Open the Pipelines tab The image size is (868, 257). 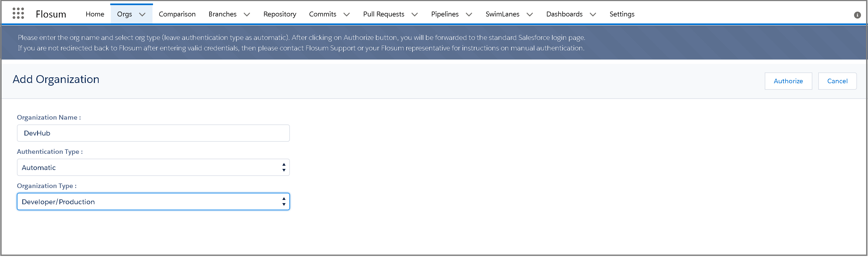[x=445, y=14]
